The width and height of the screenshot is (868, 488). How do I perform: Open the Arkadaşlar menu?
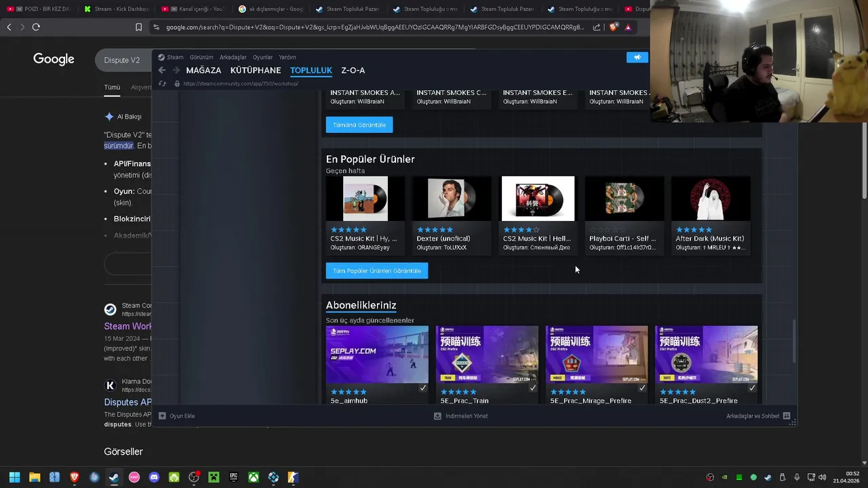coord(233,58)
